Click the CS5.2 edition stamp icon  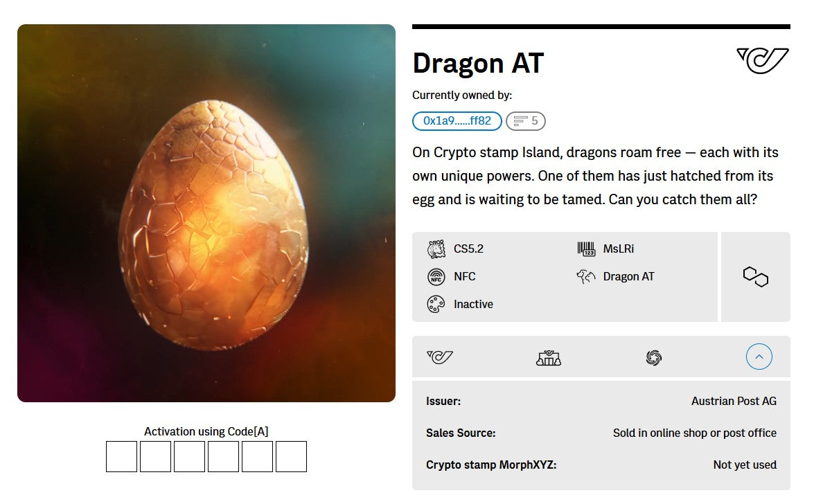coord(436,249)
